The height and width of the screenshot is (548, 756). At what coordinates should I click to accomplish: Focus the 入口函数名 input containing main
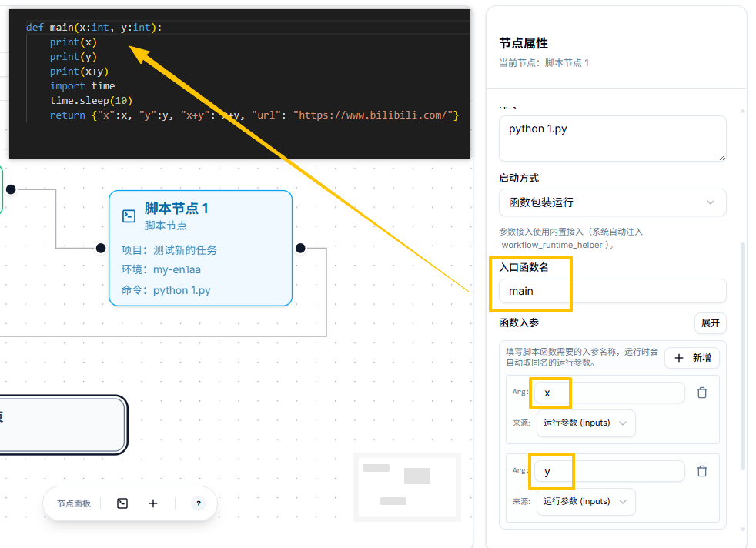(612, 291)
